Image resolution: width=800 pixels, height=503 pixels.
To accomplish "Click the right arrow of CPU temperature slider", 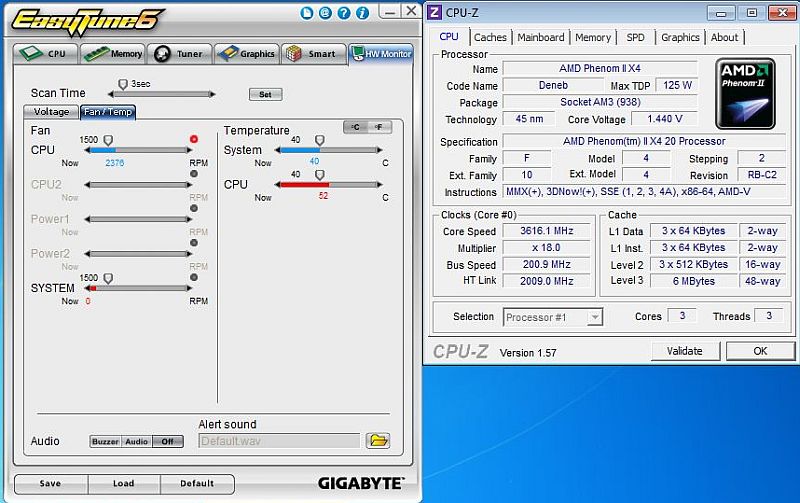I will [380, 185].
